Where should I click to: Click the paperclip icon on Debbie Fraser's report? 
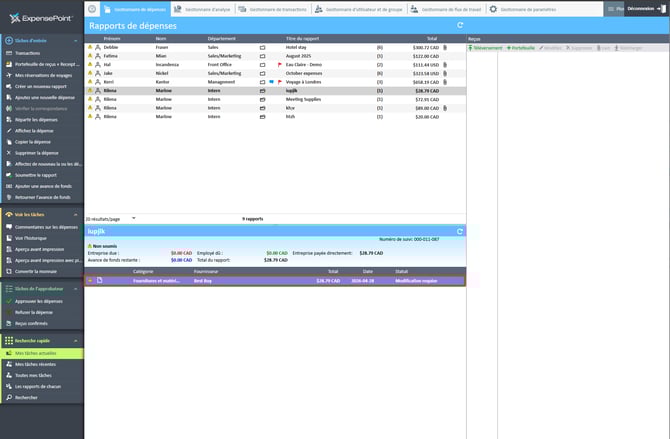coord(445,47)
